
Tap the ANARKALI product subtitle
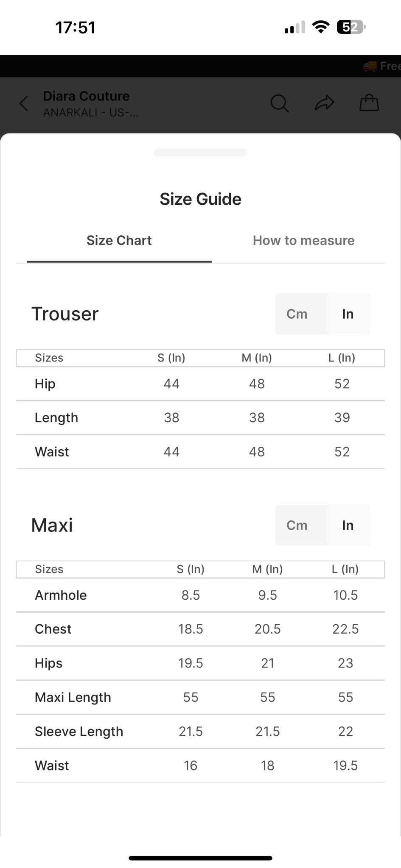point(91,113)
